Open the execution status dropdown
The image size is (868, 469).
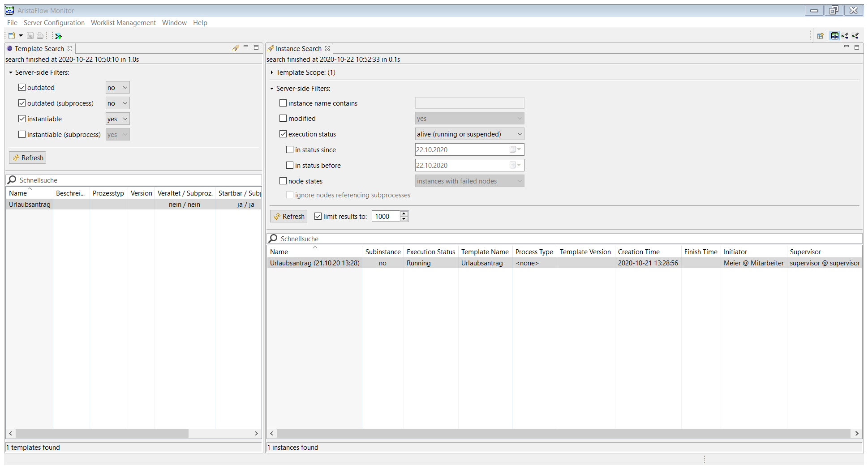click(469, 134)
